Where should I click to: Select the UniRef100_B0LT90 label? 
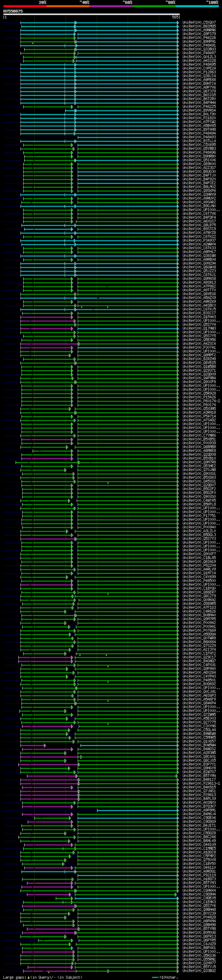[x=199, y=114]
